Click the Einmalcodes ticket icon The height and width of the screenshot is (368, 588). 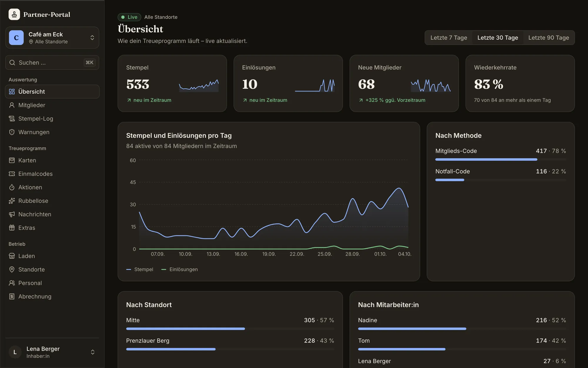click(12, 174)
